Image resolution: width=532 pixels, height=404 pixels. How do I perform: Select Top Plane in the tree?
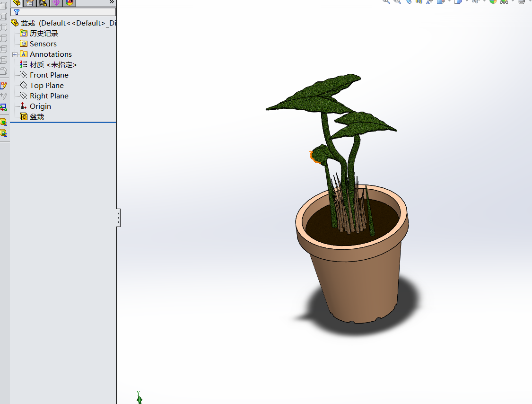click(42, 86)
